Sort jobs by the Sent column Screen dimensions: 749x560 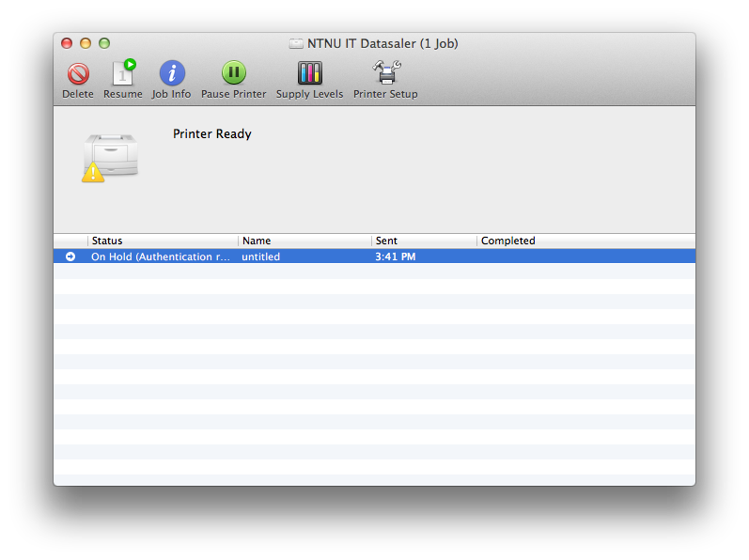tap(424, 241)
